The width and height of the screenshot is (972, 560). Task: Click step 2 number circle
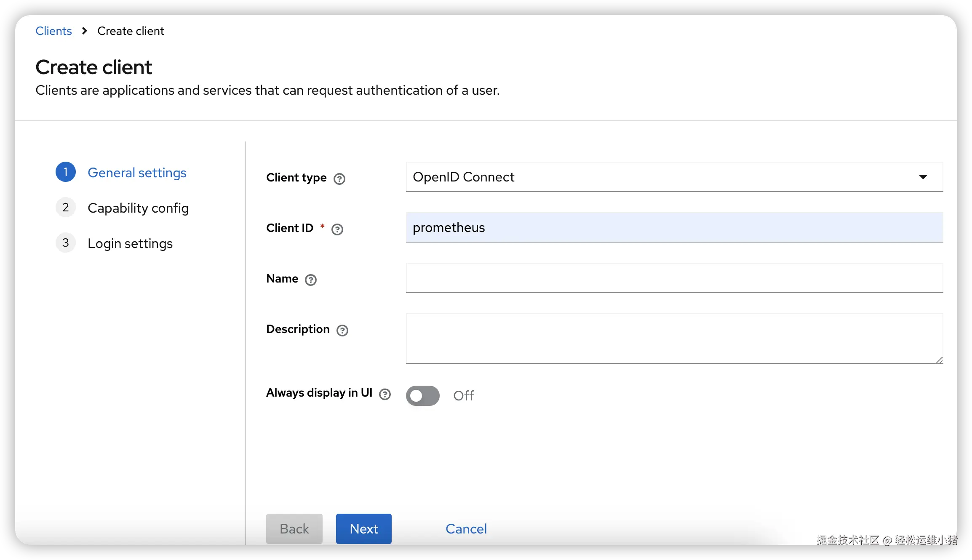pos(66,207)
